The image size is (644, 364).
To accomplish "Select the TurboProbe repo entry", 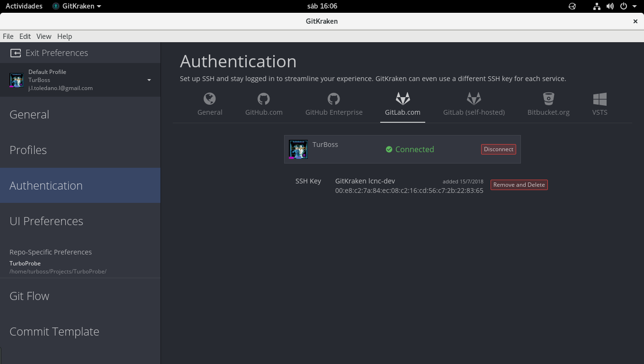I will (25, 264).
